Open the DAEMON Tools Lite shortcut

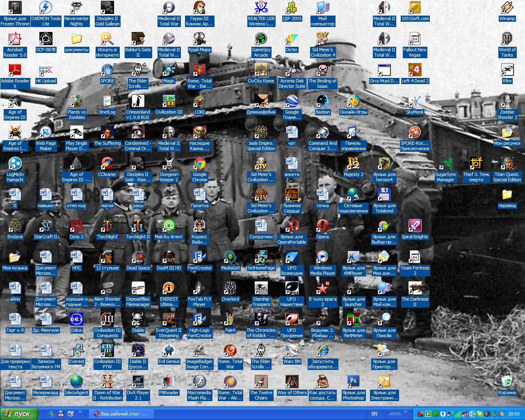coord(46,14)
